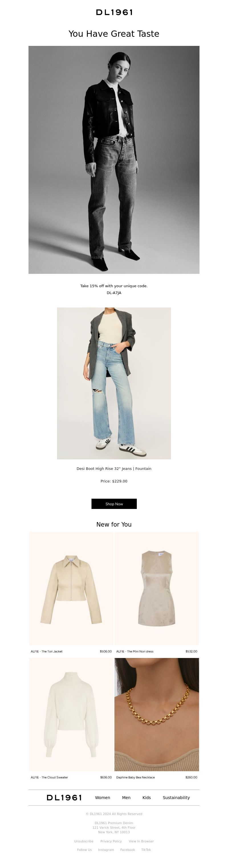Click the DL1961 logo at top
The height and width of the screenshot is (868, 228).
tap(114, 13)
